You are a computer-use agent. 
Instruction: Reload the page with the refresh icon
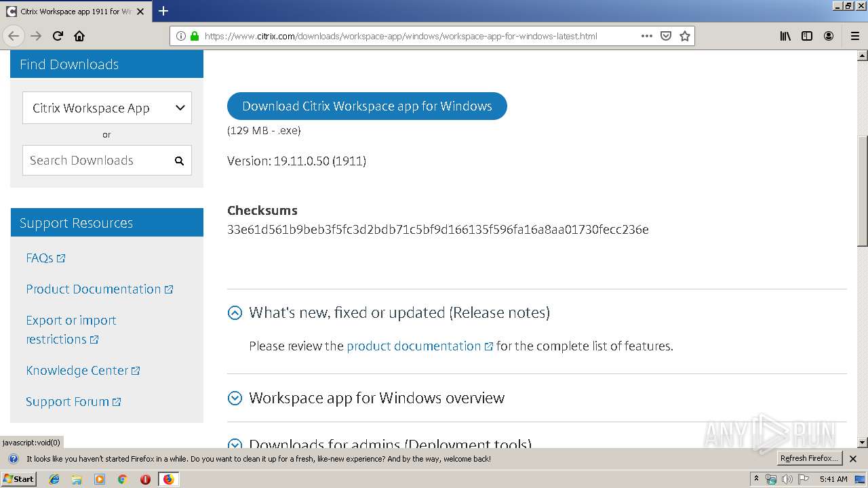tap(58, 36)
